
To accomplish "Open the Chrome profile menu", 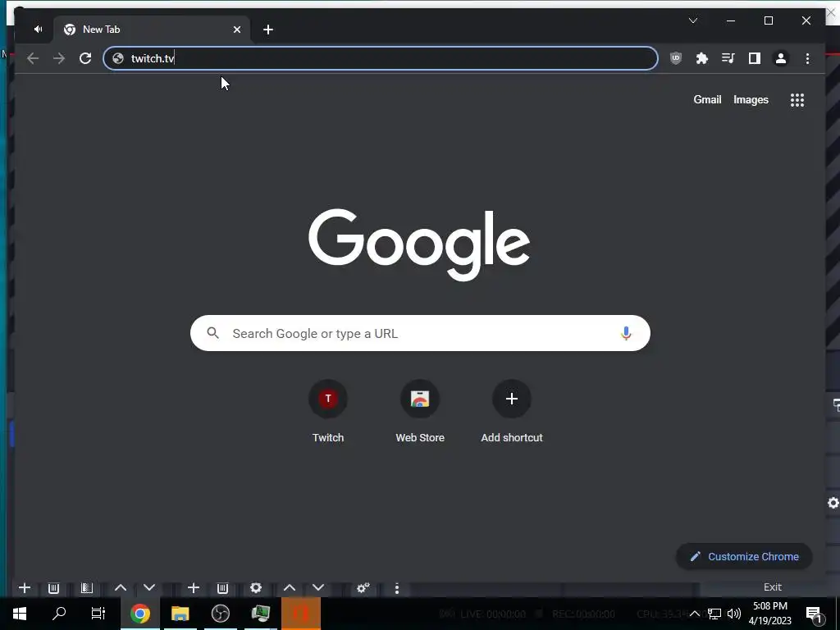I will point(781,58).
